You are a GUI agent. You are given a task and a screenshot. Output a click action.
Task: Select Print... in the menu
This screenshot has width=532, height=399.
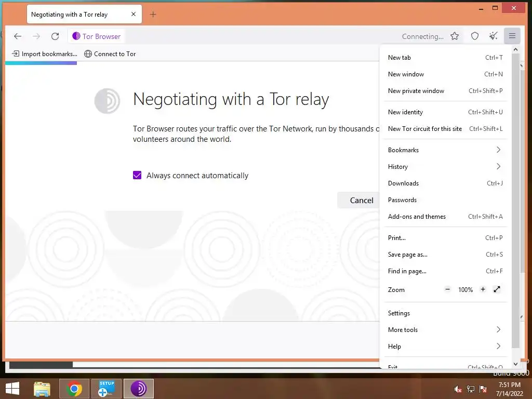pos(445,238)
